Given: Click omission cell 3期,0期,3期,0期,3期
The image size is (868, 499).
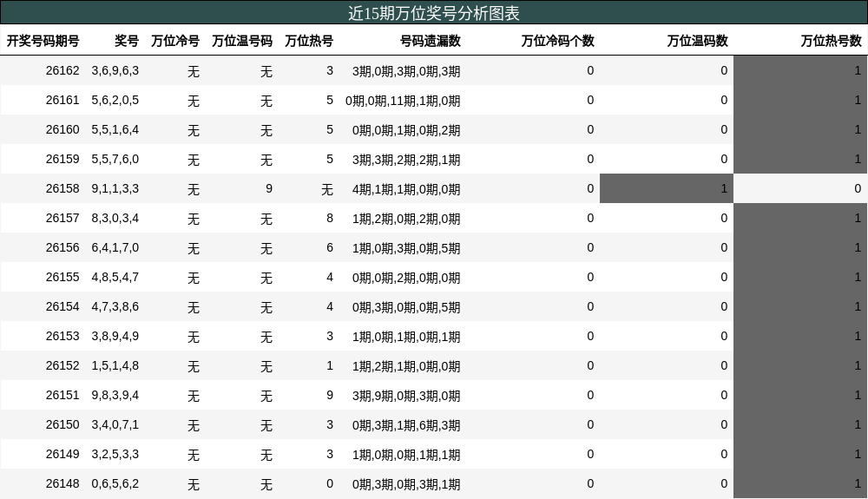Looking at the screenshot, I should 406,71.
